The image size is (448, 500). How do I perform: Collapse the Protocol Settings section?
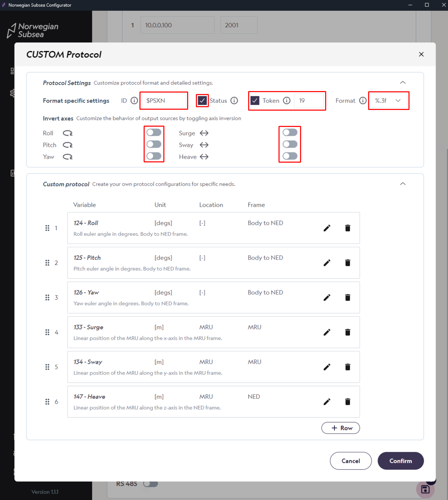pyautogui.click(x=403, y=83)
